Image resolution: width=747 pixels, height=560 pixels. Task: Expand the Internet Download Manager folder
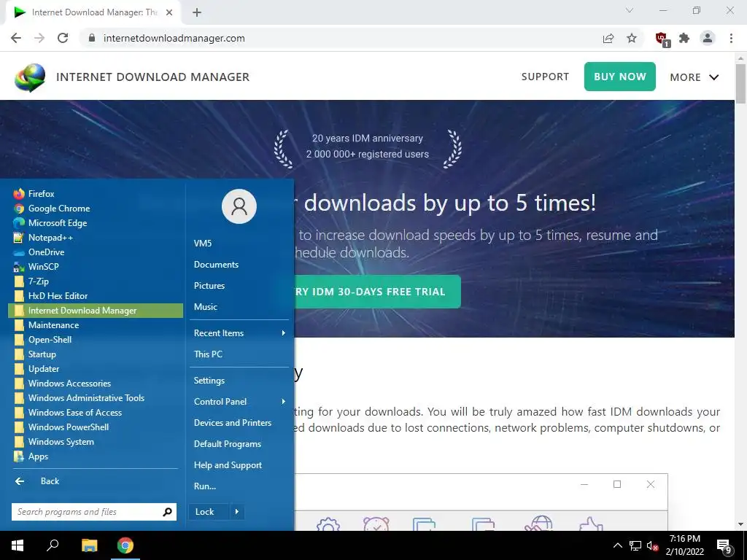(x=96, y=311)
